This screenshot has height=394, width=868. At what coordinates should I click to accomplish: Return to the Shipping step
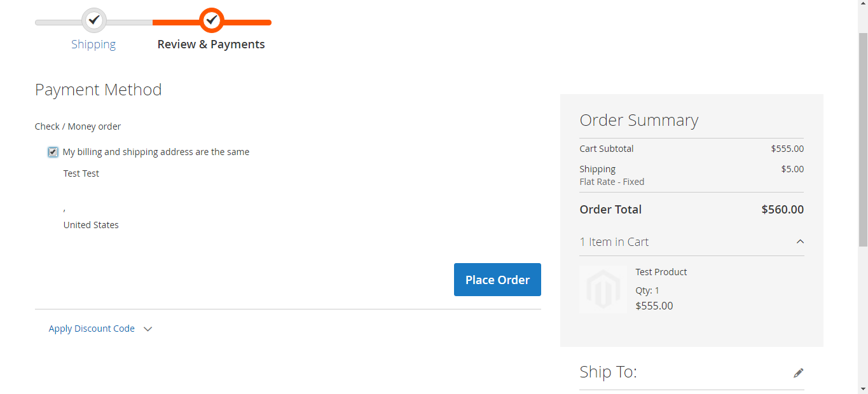coord(93,44)
